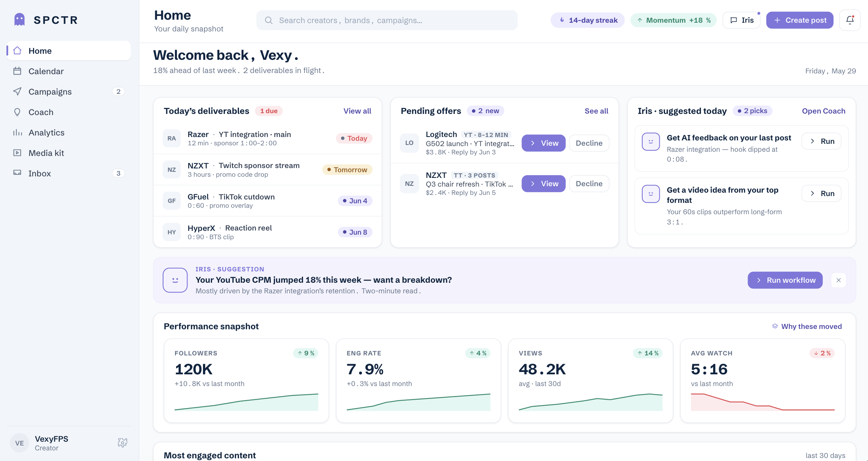Click the 14-day streak badge

588,20
